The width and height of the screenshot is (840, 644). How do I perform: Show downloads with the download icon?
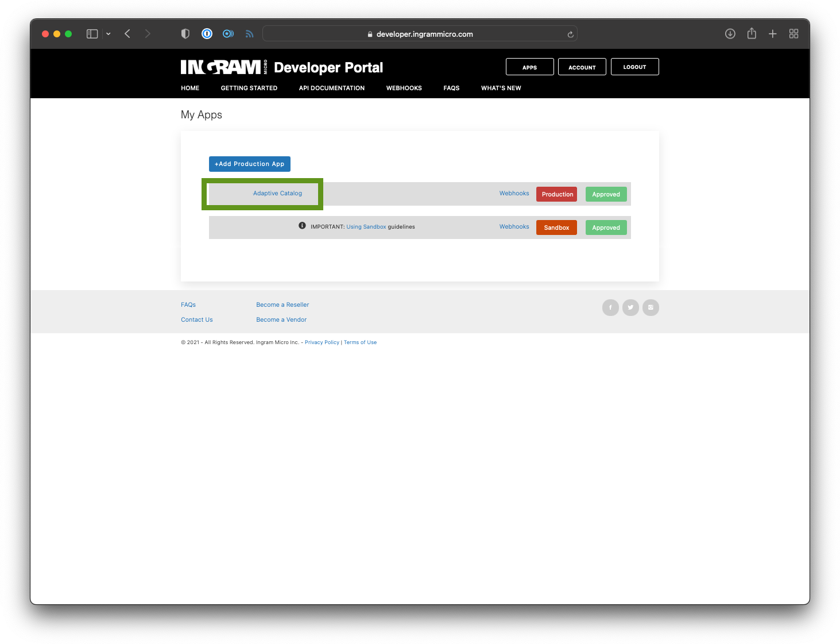pos(730,34)
